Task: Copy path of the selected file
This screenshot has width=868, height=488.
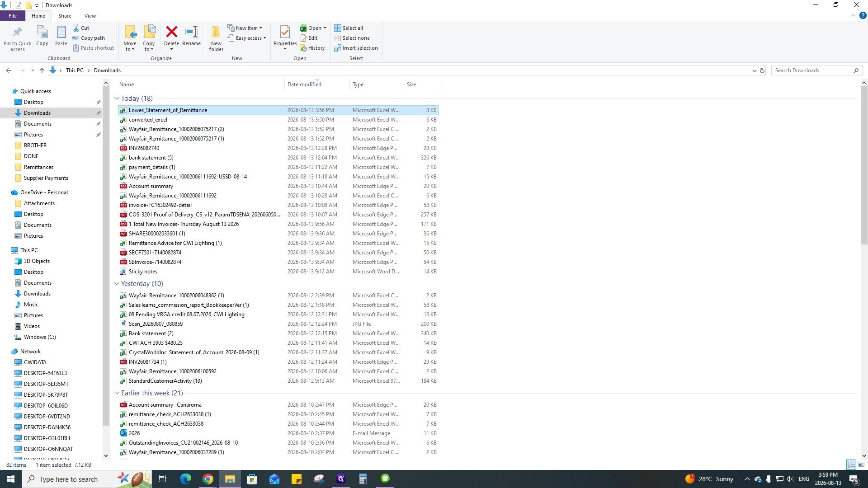Action: coord(89,38)
